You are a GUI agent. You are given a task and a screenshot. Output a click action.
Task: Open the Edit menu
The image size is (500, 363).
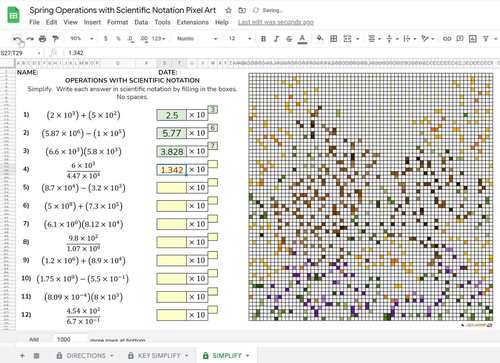pyautogui.click(x=51, y=22)
